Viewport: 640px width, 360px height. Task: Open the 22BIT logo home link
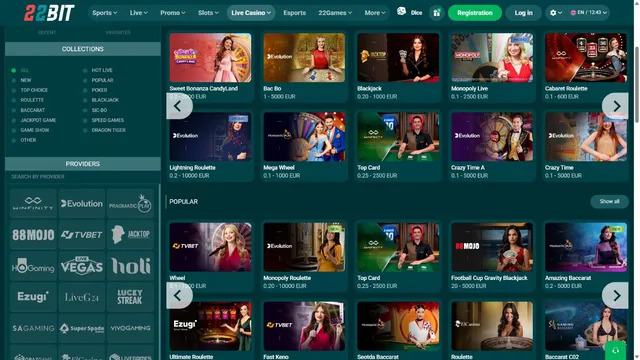[49, 13]
